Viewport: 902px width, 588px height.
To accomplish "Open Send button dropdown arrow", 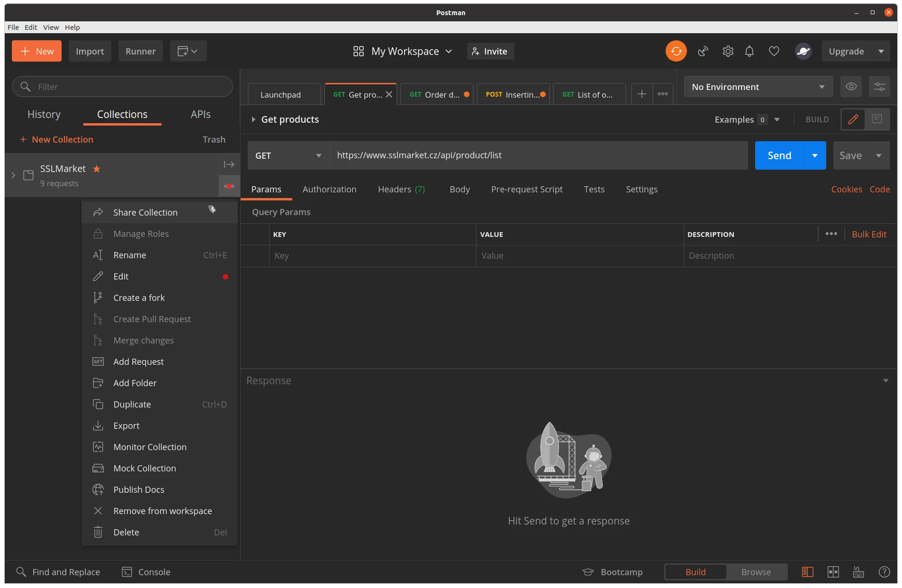I will coord(815,155).
